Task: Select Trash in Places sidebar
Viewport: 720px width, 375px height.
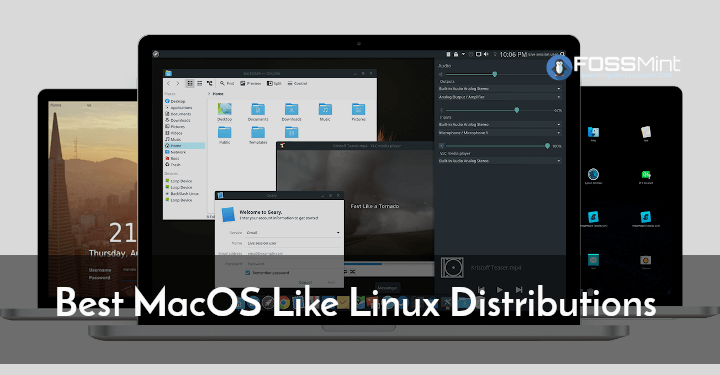Action: click(173, 164)
